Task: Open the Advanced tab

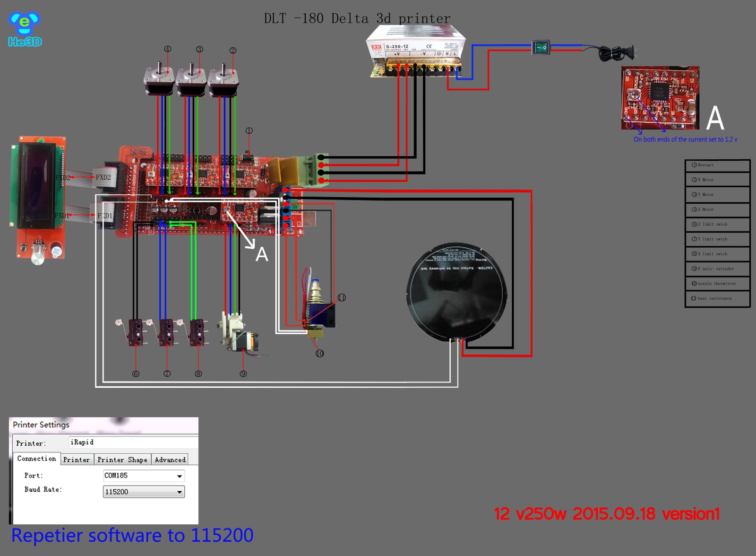Action: [x=170, y=460]
